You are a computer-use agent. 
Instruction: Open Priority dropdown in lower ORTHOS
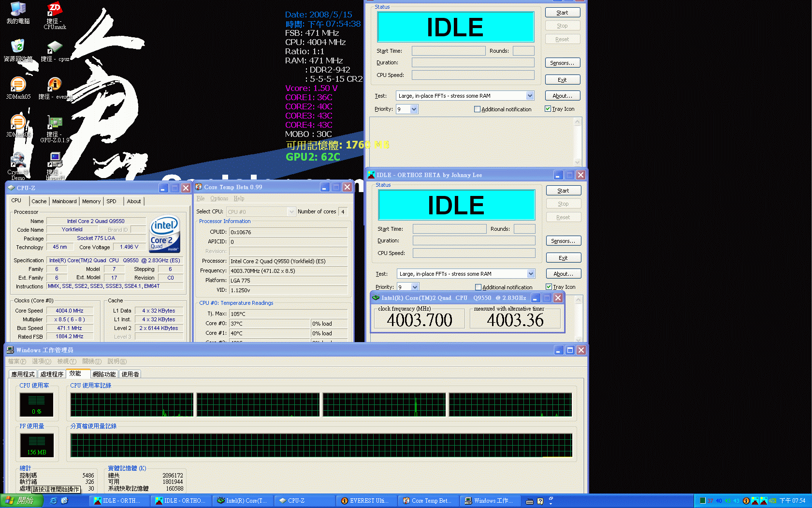pyautogui.click(x=415, y=287)
